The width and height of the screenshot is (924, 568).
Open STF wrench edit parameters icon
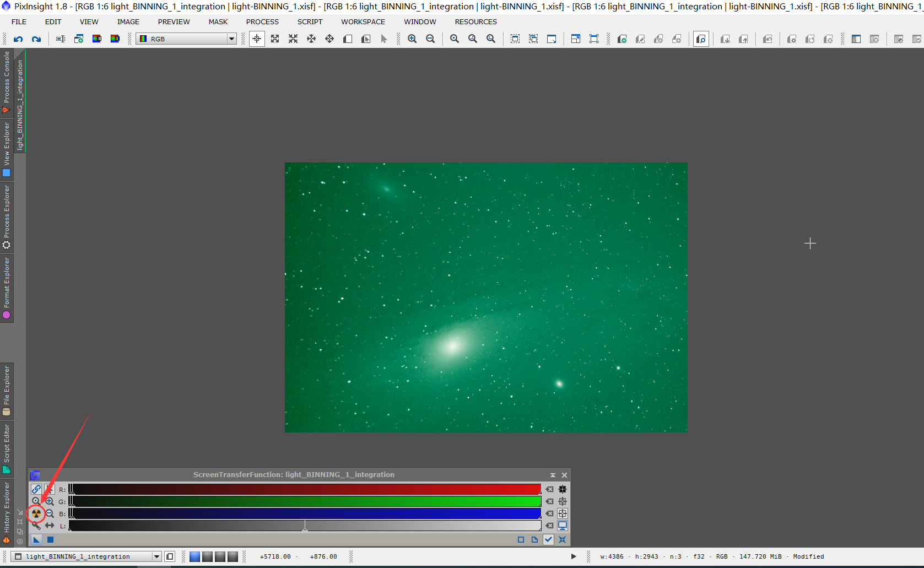tap(36, 526)
